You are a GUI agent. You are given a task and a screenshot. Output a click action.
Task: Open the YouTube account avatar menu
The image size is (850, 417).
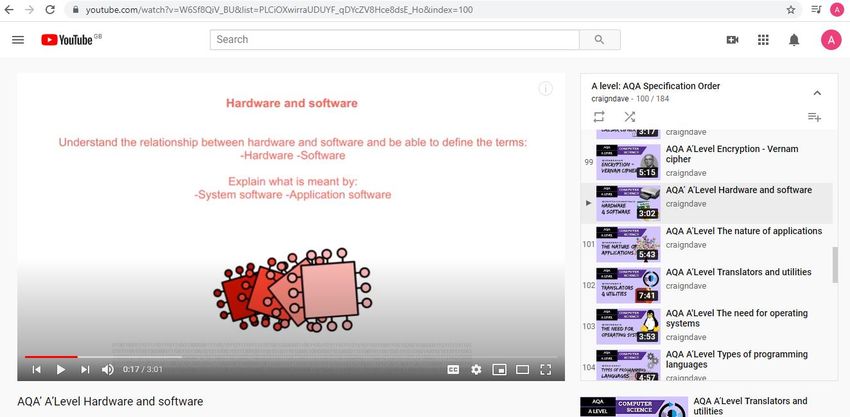[x=831, y=40]
